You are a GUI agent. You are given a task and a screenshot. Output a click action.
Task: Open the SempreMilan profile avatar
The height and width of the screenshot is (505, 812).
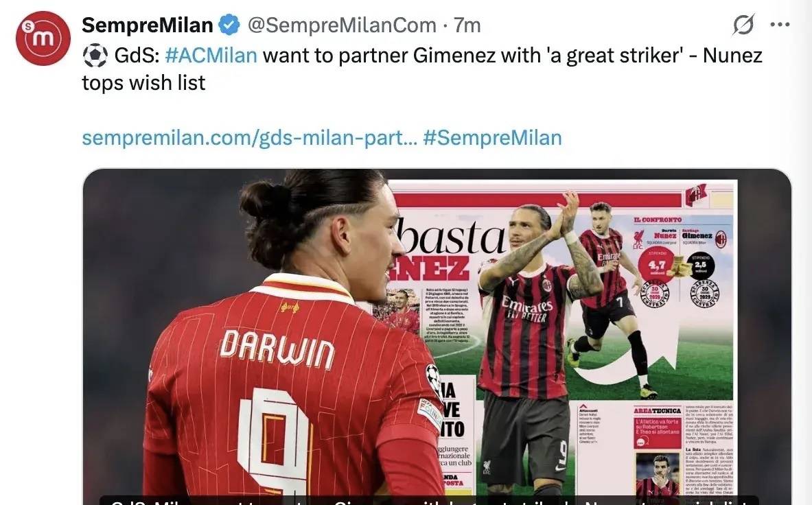[x=43, y=38]
